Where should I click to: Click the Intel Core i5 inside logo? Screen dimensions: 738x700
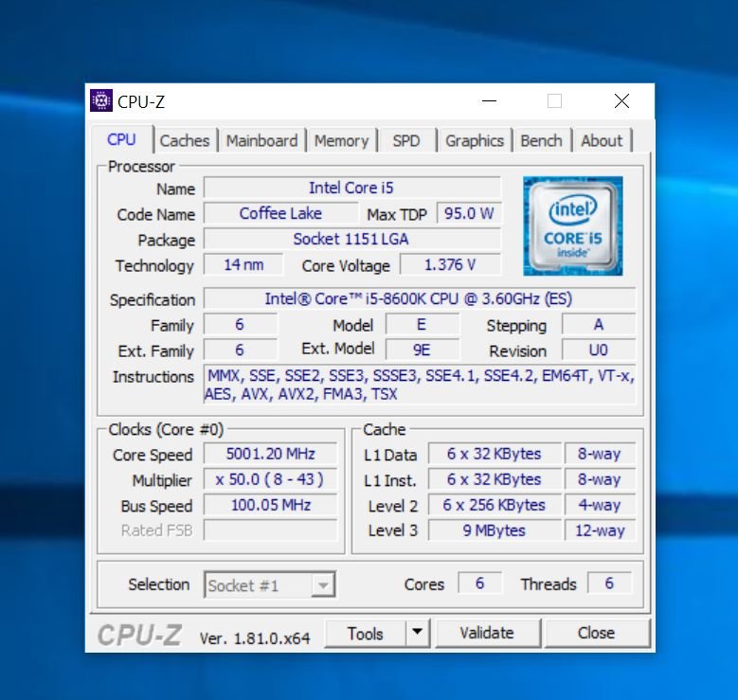pos(573,226)
